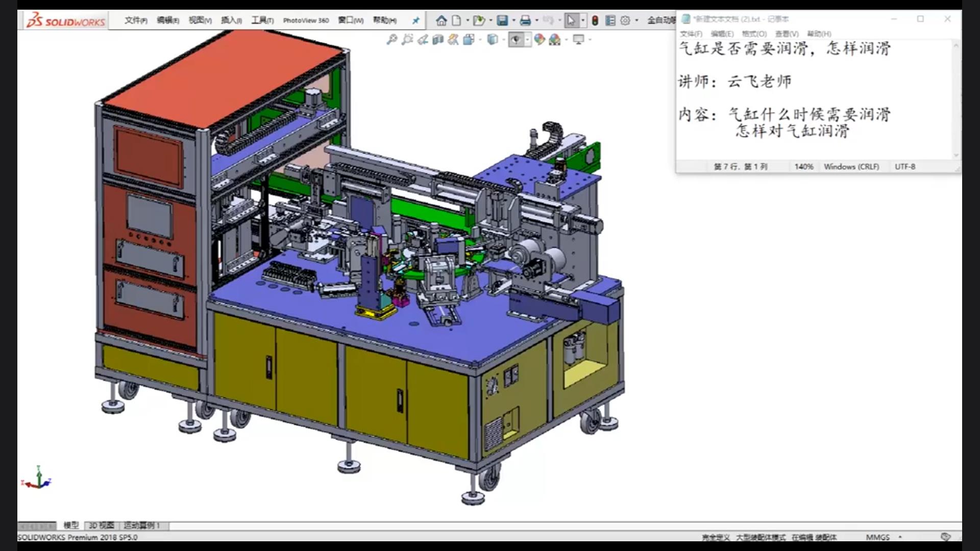Click the tab scroll arrows strip
The width and height of the screenshot is (980, 551).
coord(37,525)
